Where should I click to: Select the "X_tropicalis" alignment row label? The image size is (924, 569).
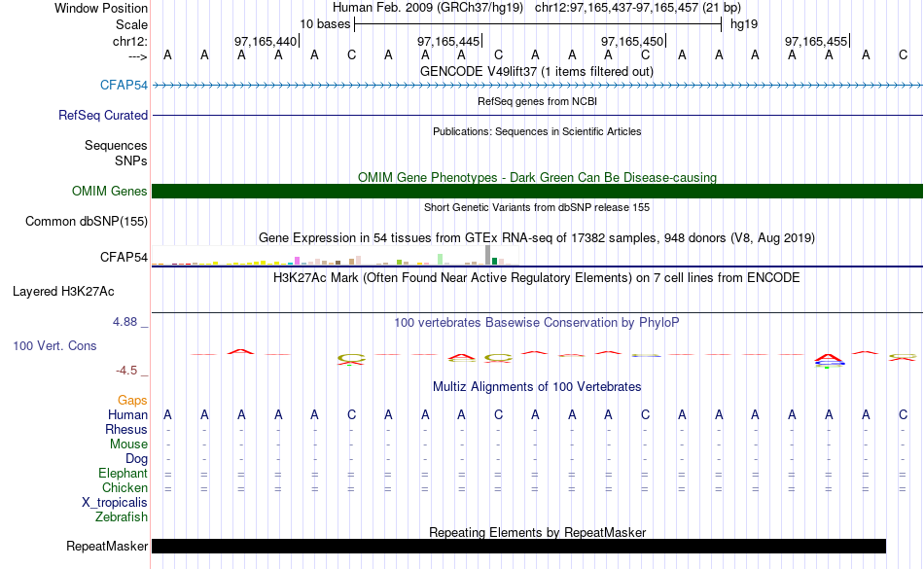coord(115,503)
